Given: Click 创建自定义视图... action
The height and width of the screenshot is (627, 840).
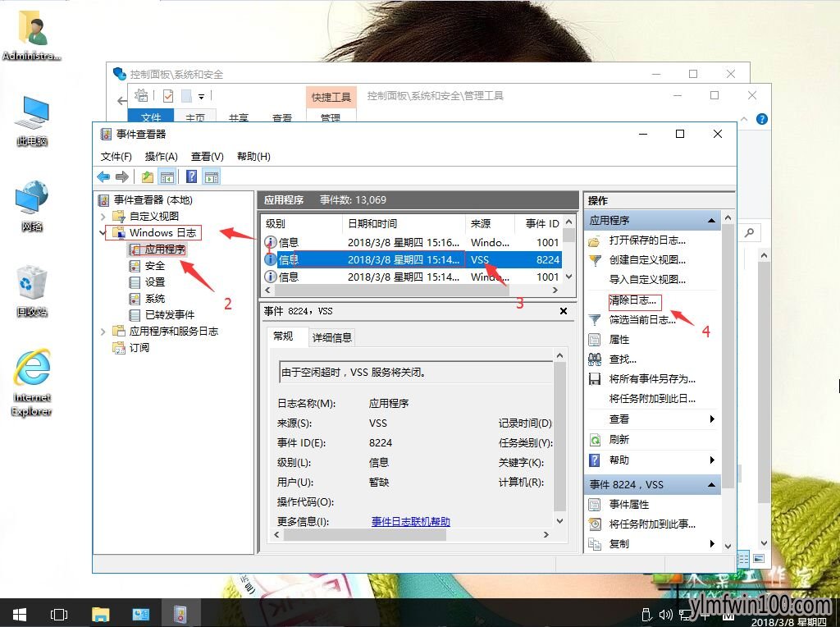Looking at the screenshot, I should [647, 260].
